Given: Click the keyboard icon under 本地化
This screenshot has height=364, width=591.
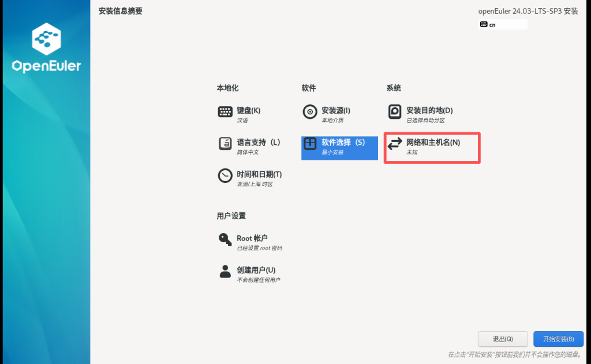Looking at the screenshot, I should (x=225, y=112).
